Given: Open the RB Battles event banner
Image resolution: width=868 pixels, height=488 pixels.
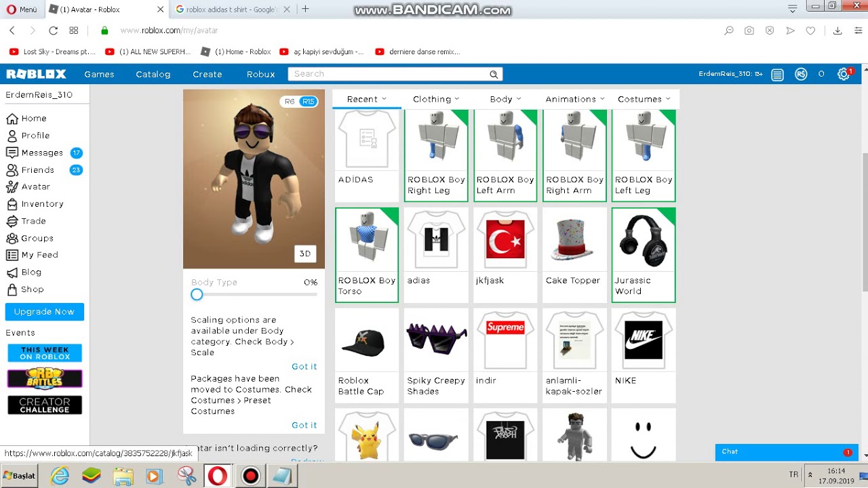Looking at the screenshot, I should pyautogui.click(x=45, y=379).
